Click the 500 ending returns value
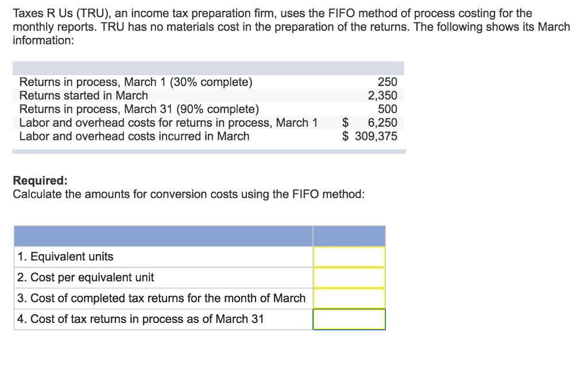 tap(388, 109)
